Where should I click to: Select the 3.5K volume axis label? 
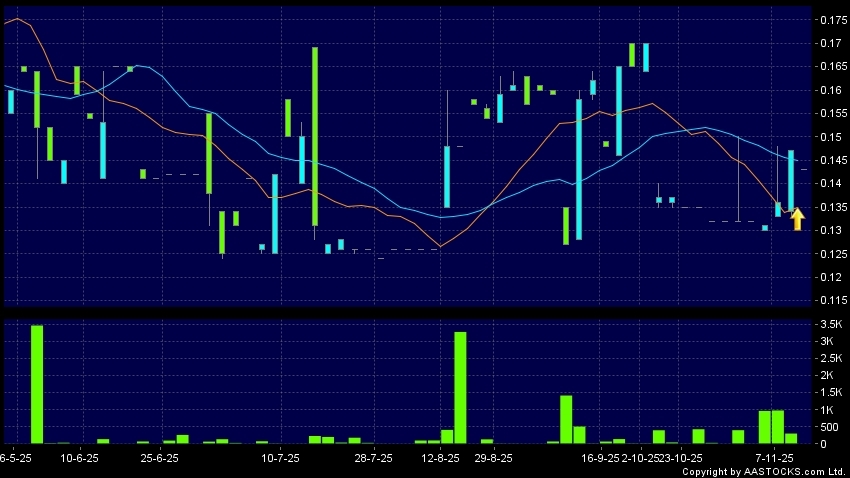pos(830,325)
